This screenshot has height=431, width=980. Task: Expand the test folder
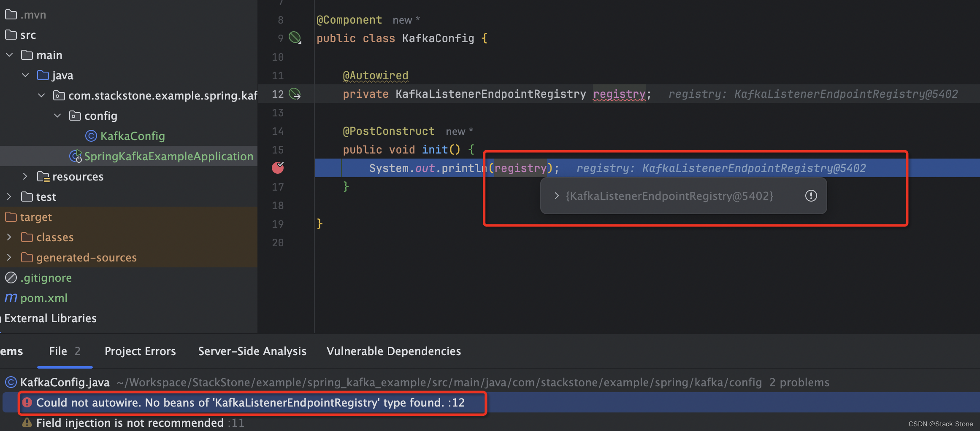[x=9, y=197]
